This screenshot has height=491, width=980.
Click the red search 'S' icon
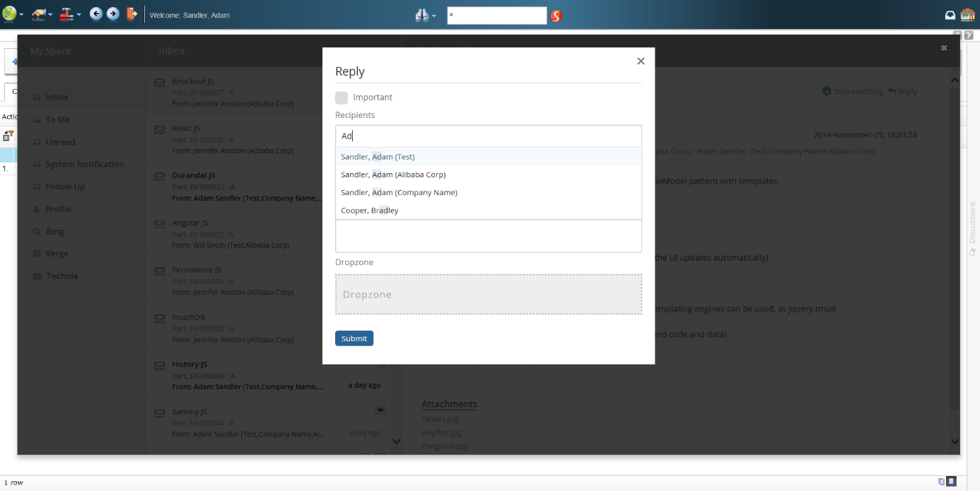point(556,16)
